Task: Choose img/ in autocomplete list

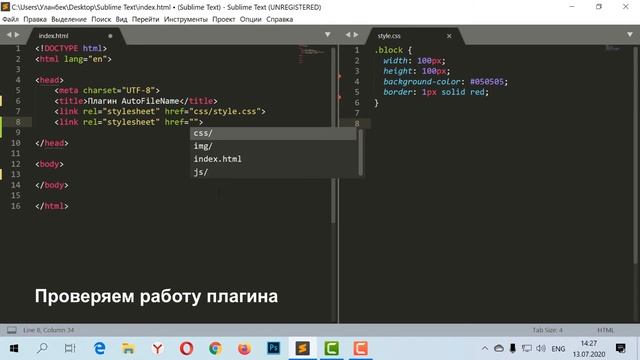Action: coord(273,146)
